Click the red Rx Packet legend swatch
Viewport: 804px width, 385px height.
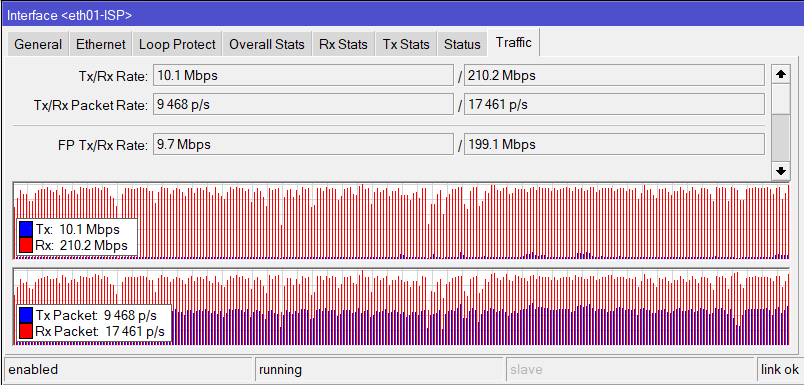pos(26,331)
